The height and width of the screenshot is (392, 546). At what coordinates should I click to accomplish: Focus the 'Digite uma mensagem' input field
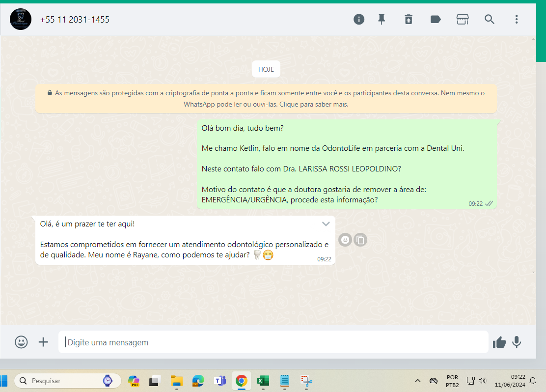(273, 342)
